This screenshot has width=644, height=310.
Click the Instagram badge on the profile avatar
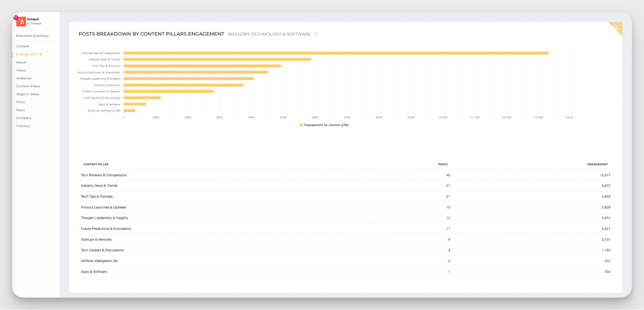click(x=16, y=17)
